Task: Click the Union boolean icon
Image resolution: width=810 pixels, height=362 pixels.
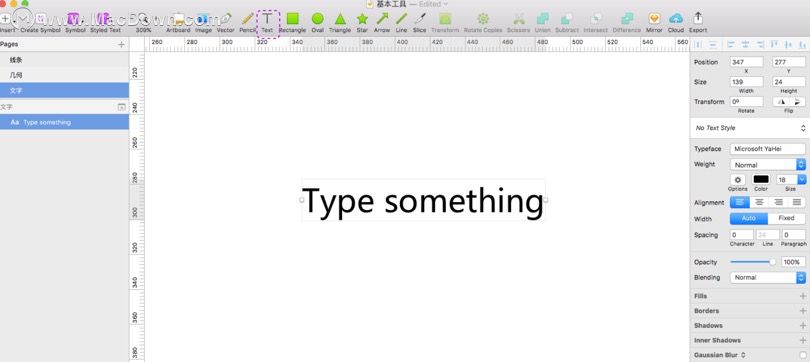Action: (542, 23)
